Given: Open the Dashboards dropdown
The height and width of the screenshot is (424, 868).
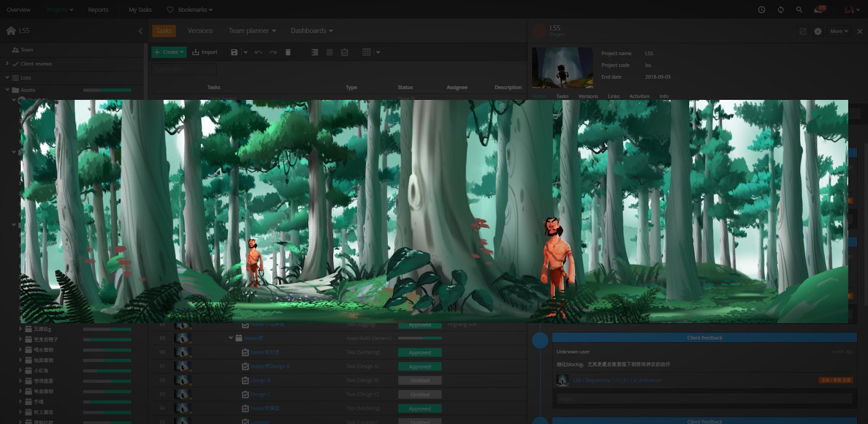Looking at the screenshot, I should click(x=312, y=31).
